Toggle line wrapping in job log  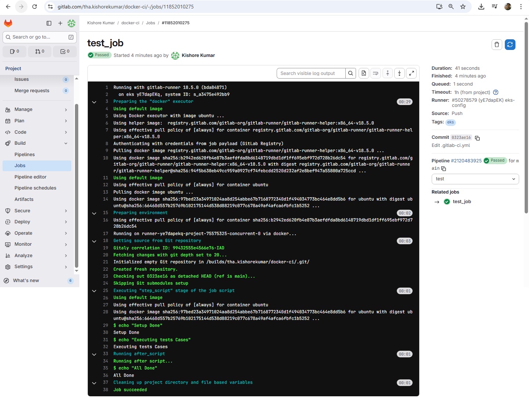(375, 73)
